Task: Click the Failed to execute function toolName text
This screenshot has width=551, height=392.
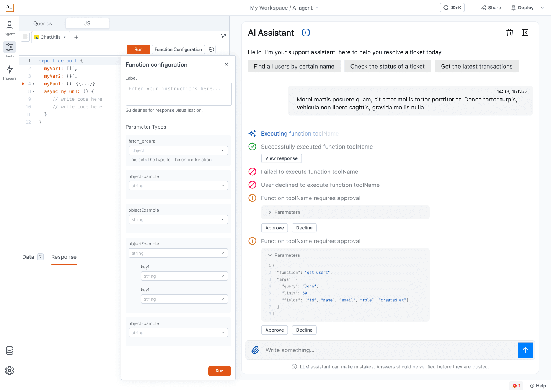Action: [x=310, y=172]
